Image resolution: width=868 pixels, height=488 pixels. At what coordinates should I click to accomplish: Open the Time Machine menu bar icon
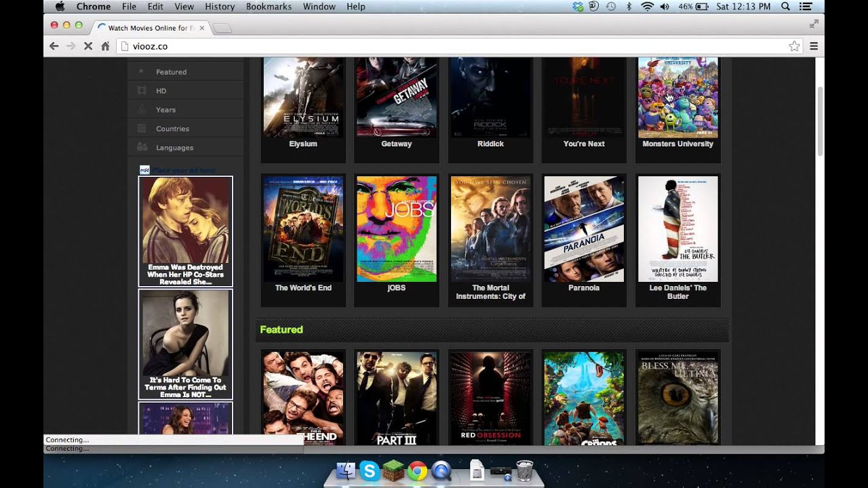pyautogui.click(x=611, y=6)
